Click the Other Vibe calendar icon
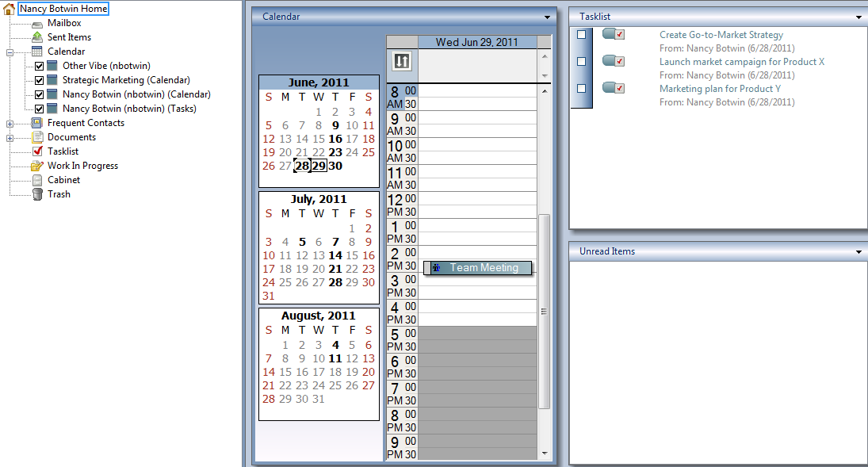 click(52, 66)
